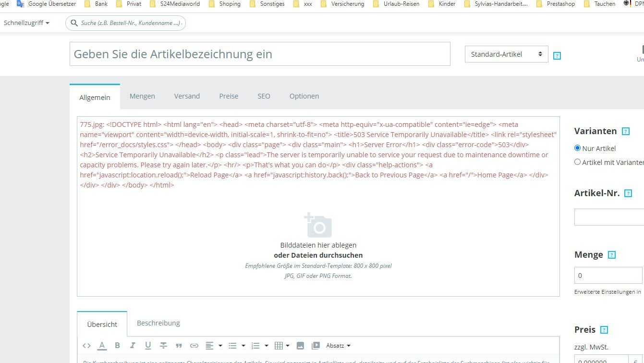Image resolution: width=644 pixels, height=363 pixels.
Task: Toggle italic formatting
Action: (133, 346)
